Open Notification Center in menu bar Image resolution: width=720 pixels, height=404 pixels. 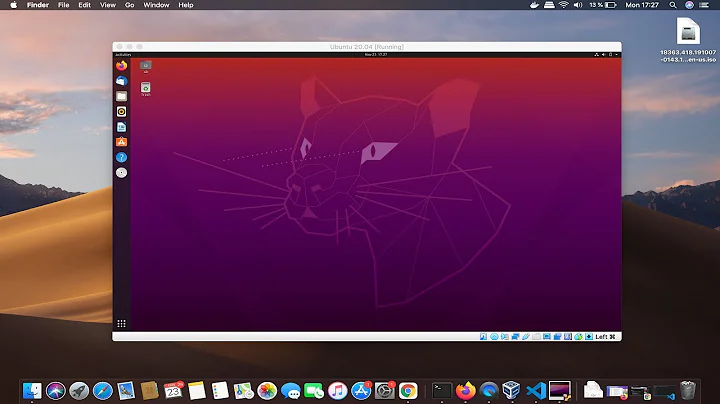point(704,5)
